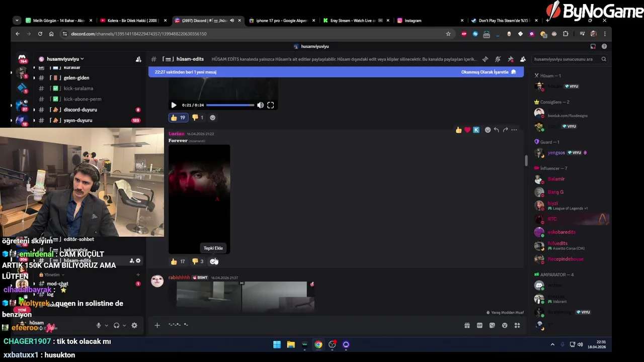Deafen using the headphones icon
Screen dimensions: 644x362
point(116,325)
